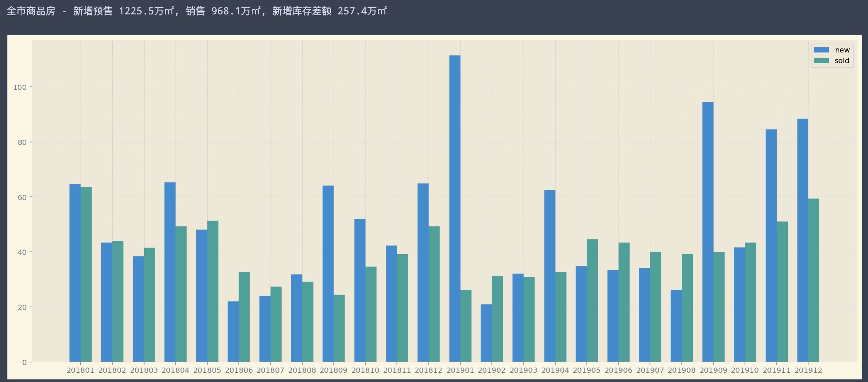Click the green 'sold' bar for 201912
The width and height of the screenshot is (868, 382).
[814, 280]
